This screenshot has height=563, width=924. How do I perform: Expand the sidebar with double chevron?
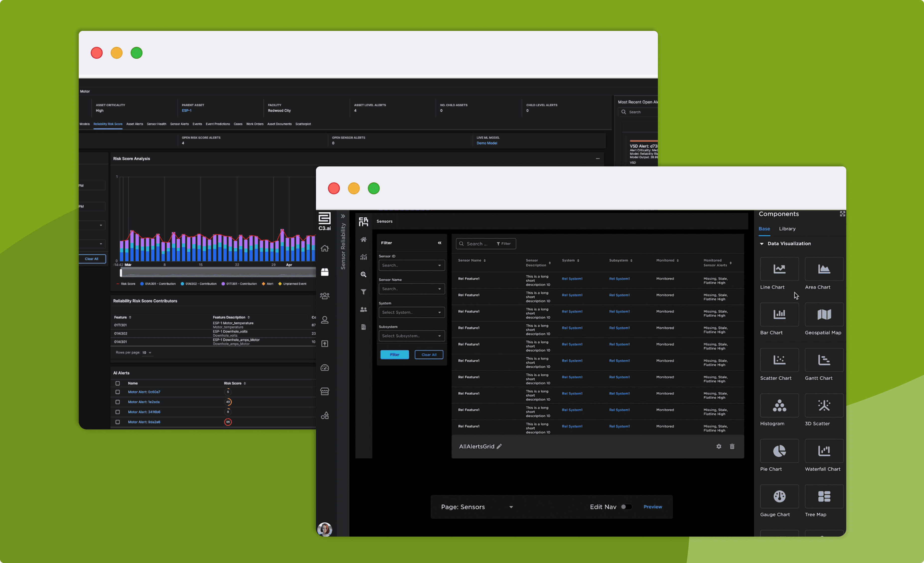point(343,216)
